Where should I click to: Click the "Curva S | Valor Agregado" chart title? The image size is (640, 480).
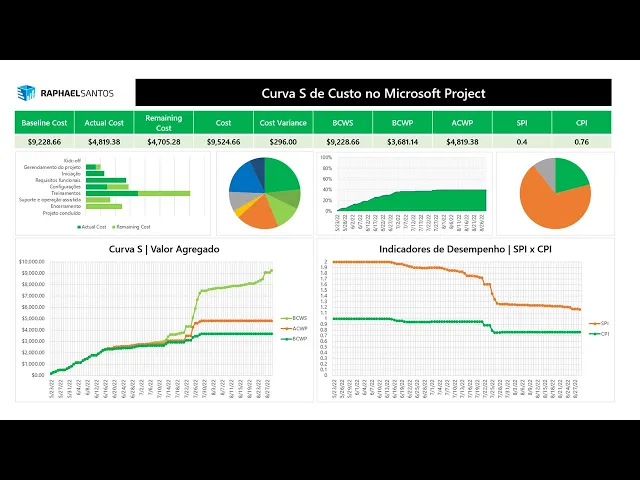(164, 249)
